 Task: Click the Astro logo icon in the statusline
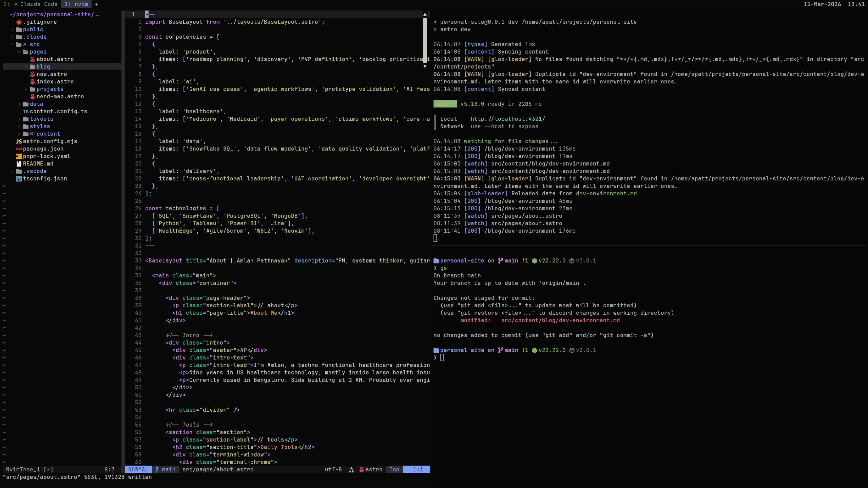pos(361,469)
